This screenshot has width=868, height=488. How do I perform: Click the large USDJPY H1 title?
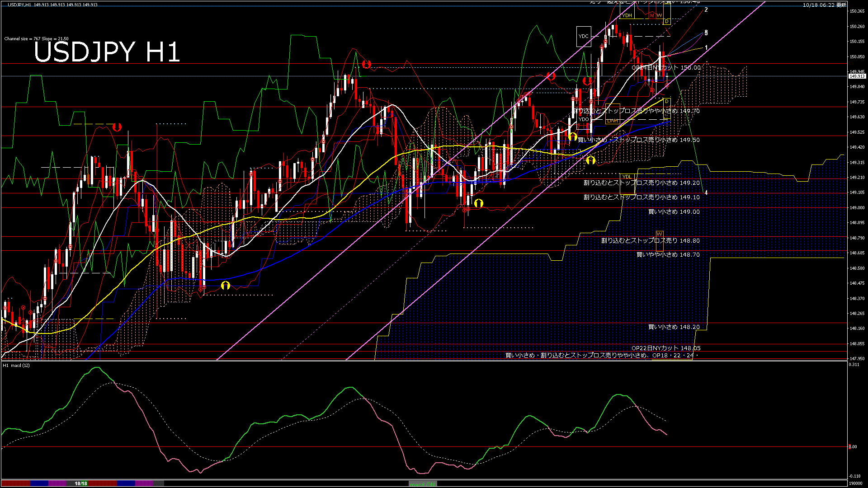(x=107, y=52)
